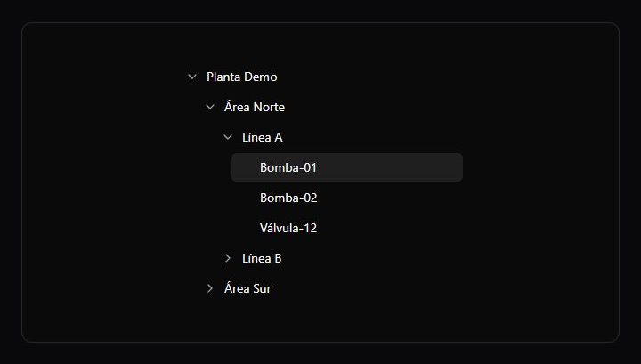This screenshot has width=641, height=364.
Task: Collapse the Línea A chevron
Action: 228,137
